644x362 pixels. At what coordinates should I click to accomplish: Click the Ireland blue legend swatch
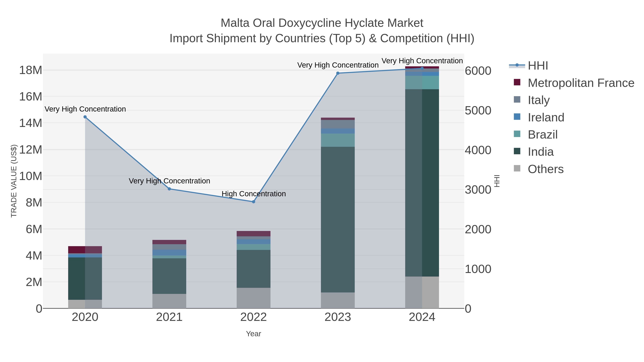(x=517, y=117)
